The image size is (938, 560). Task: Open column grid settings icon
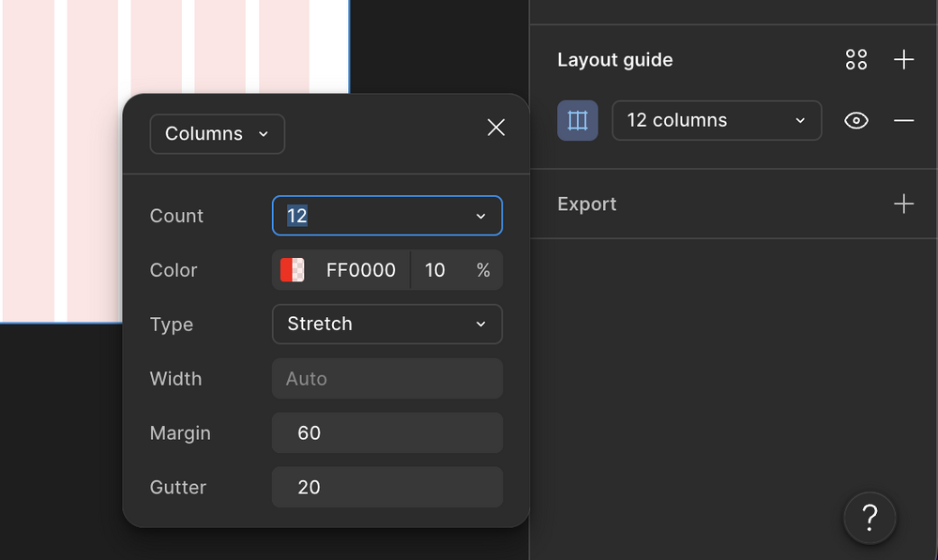[x=577, y=120]
